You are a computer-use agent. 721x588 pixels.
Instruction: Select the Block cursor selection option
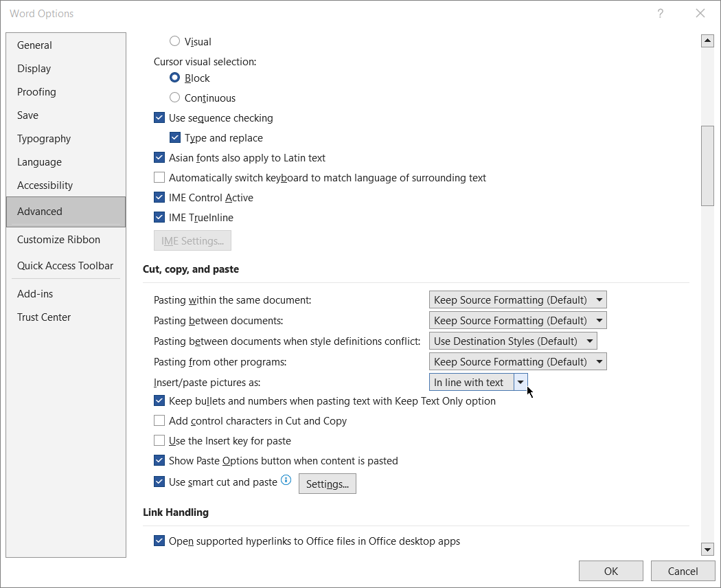pyautogui.click(x=174, y=78)
